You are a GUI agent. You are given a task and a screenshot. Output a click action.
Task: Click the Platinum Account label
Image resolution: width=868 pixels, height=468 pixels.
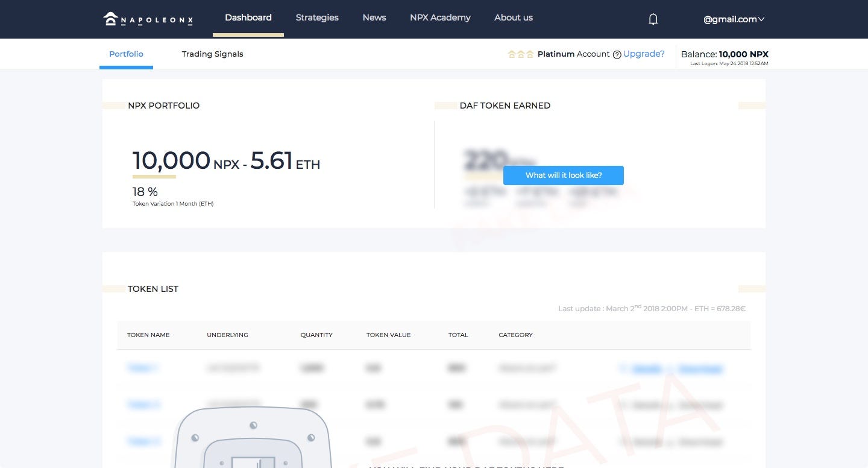tap(573, 54)
